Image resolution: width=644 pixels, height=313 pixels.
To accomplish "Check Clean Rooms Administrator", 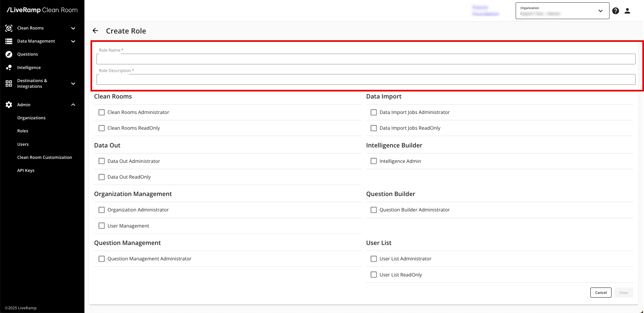I will tap(102, 112).
